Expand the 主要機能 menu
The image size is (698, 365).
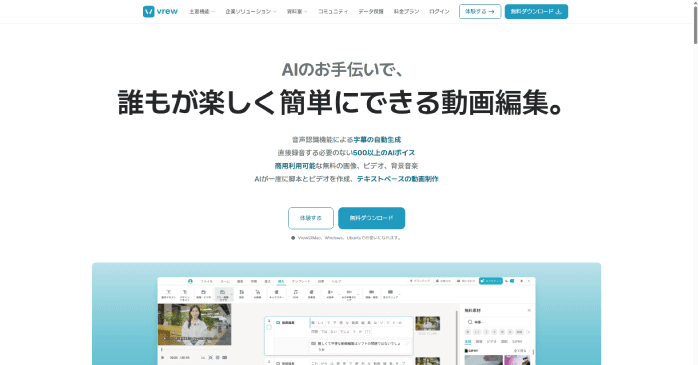[202, 12]
